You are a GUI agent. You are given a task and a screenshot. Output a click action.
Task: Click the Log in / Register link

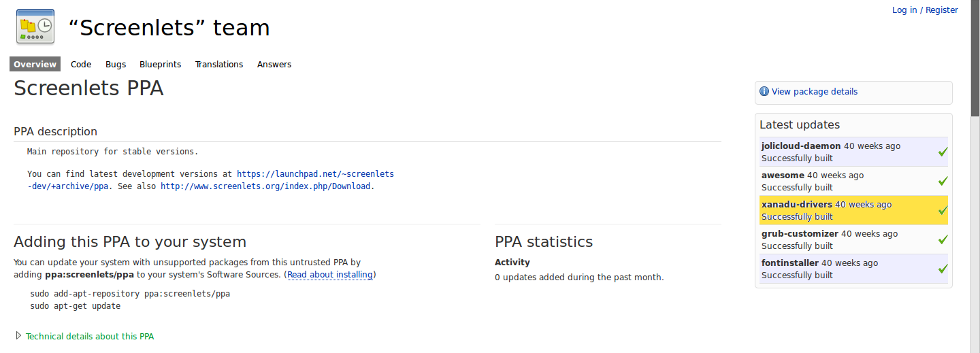click(x=924, y=10)
